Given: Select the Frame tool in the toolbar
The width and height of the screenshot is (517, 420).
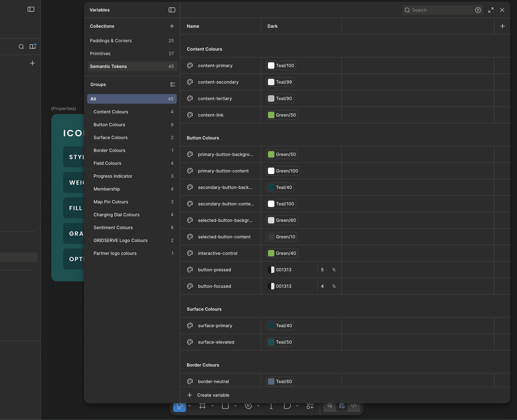Looking at the screenshot, I should pyautogui.click(x=202, y=406).
